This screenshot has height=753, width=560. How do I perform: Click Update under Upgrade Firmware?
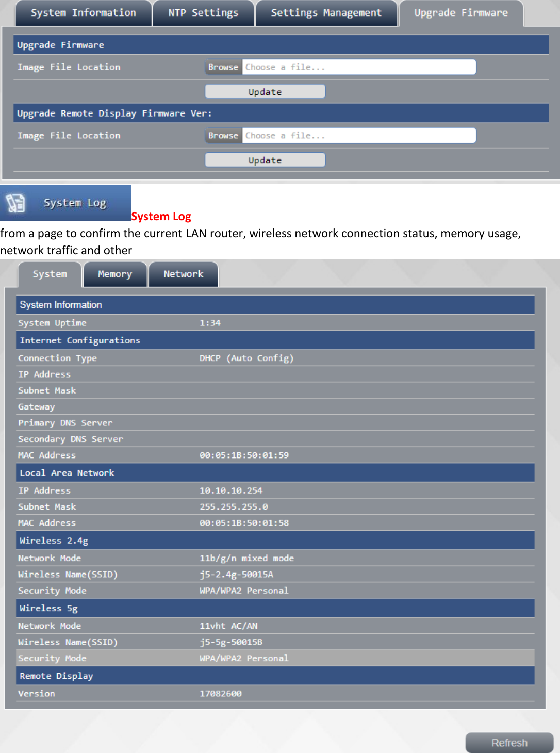click(265, 91)
